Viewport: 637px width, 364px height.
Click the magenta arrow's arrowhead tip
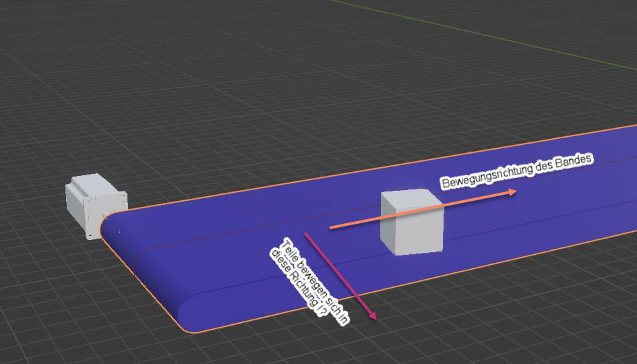click(373, 317)
